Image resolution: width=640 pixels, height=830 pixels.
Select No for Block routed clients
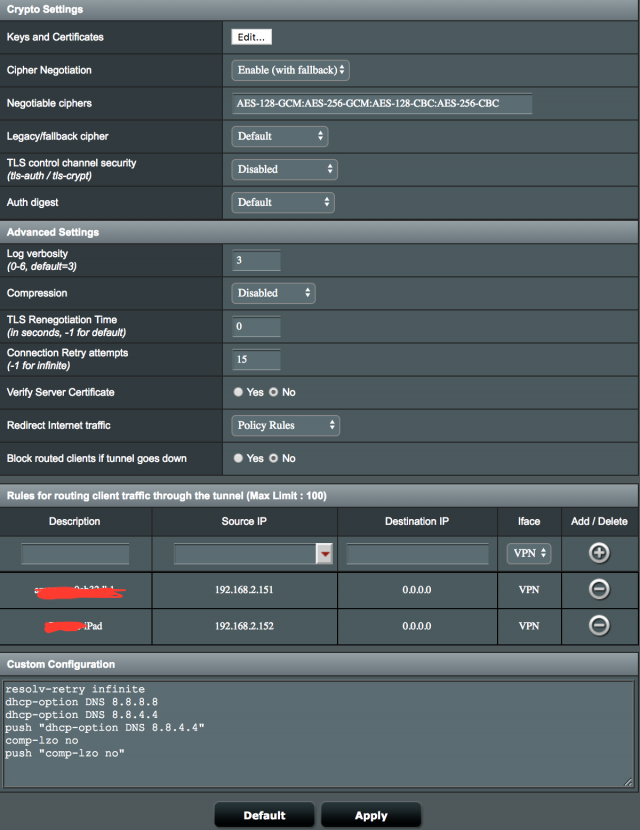tap(274, 458)
